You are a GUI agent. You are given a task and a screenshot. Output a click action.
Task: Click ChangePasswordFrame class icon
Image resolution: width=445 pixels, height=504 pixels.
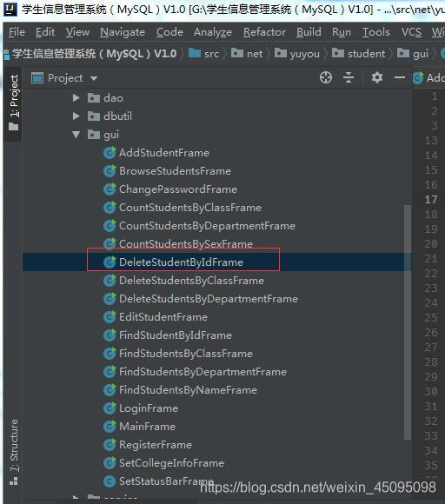point(110,189)
